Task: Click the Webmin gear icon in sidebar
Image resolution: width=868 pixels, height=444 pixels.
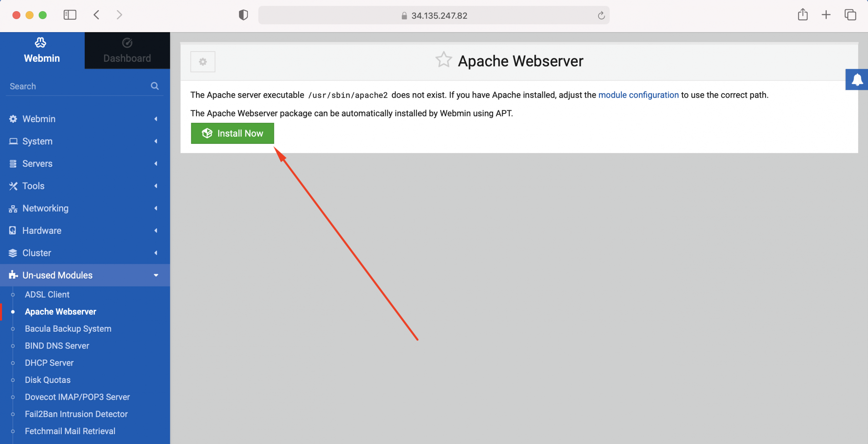Action: tap(13, 119)
